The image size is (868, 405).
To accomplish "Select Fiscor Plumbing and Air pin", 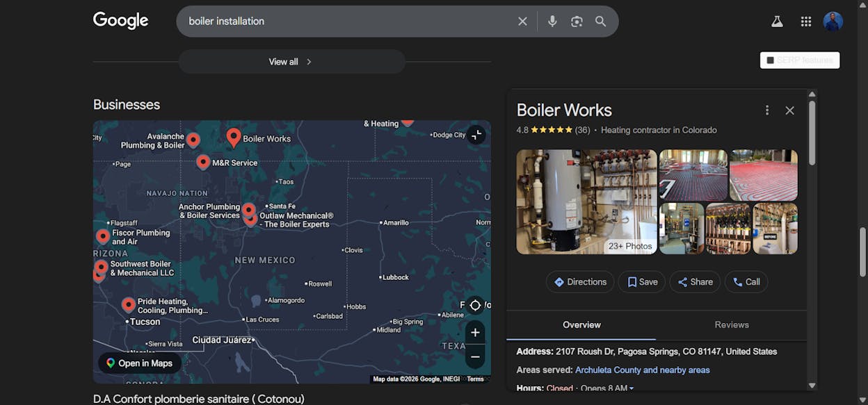I will (103, 236).
